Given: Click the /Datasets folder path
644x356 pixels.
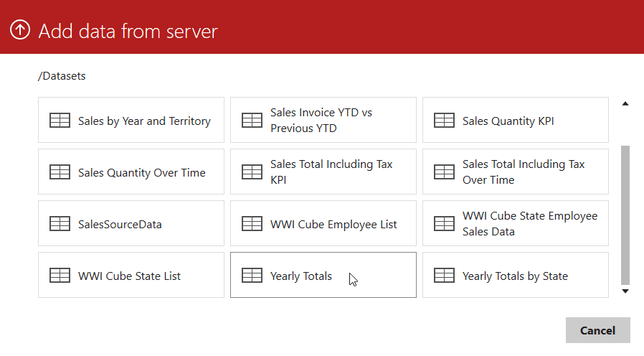Looking at the screenshot, I should 62,76.
